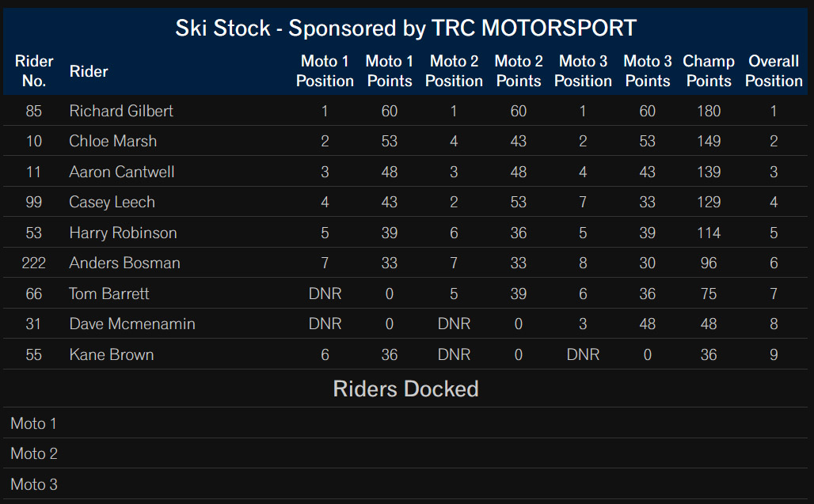814x504 pixels.
Task: Select Kane Brown's row
Action: [405, 354]
